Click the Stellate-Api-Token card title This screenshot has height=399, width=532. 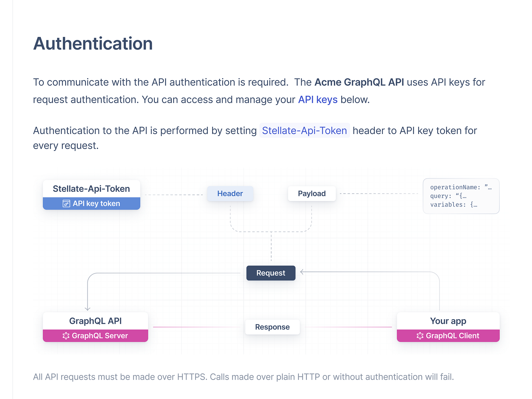pos(91,189)
